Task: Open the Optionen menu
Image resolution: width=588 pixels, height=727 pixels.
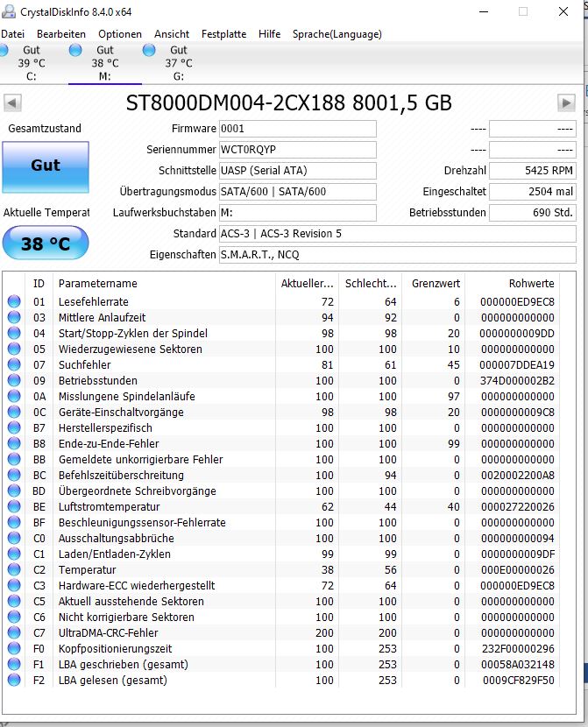Action: 120,34
